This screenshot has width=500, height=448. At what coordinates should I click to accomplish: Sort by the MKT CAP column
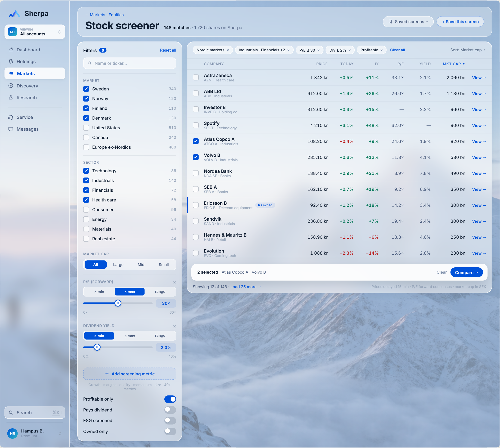(454, 64)
